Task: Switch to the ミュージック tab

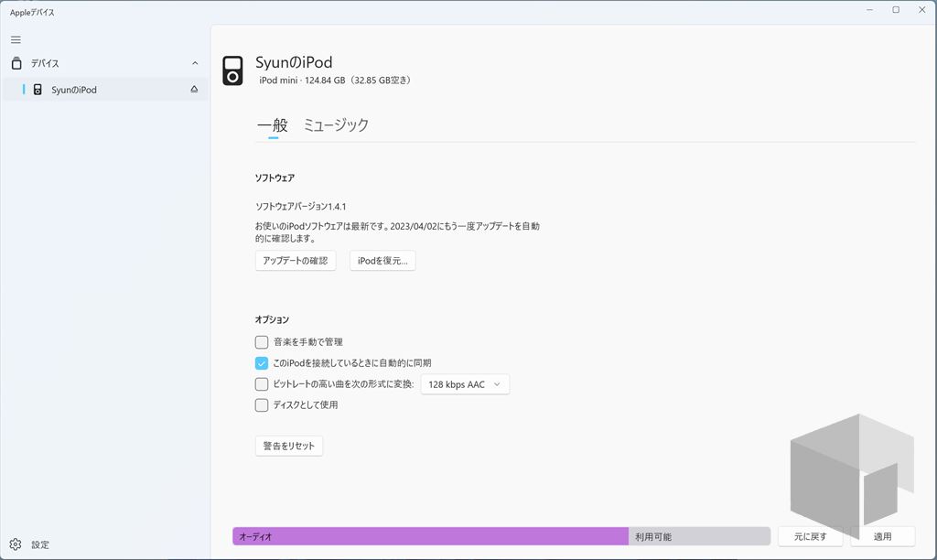Action: (336, 125)
